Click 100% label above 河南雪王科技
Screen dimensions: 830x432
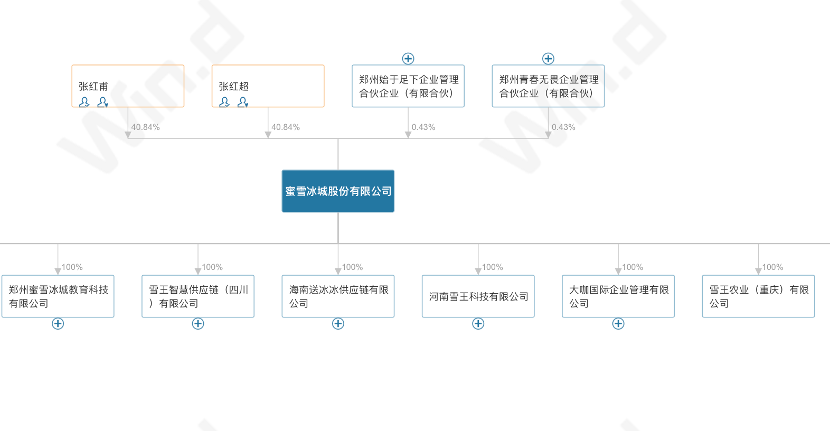[492, 267]
